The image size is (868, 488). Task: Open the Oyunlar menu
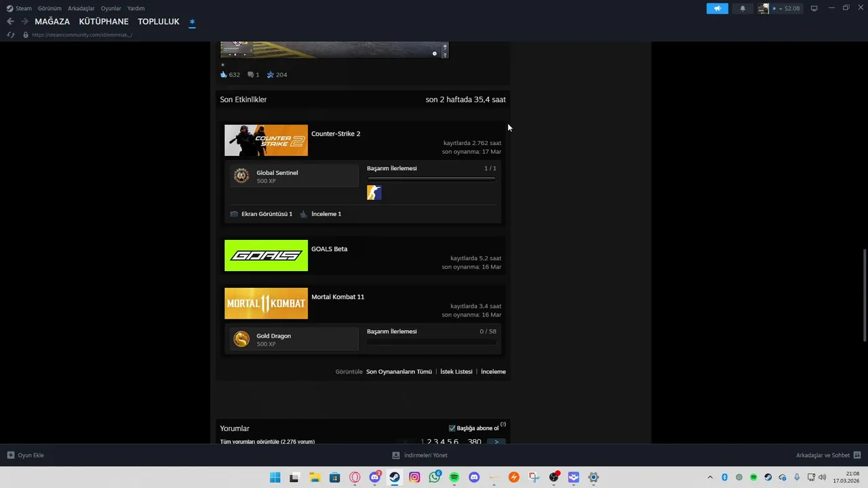[111, 8]
